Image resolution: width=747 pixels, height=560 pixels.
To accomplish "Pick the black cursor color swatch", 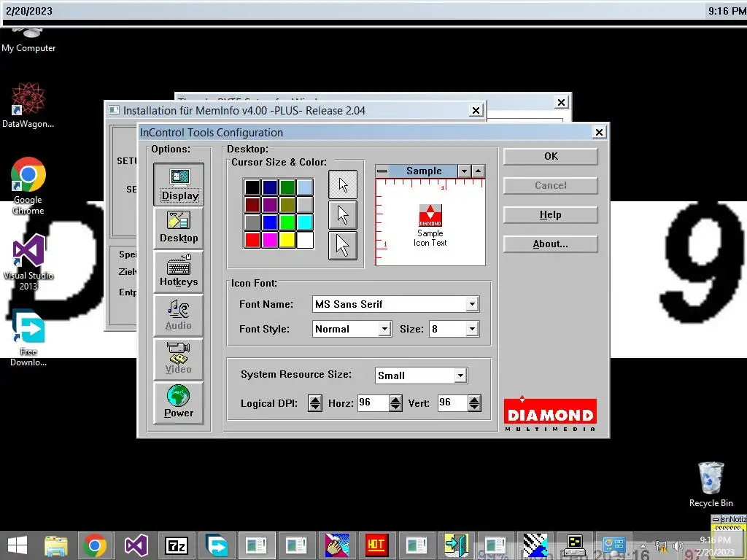I will tap(252, 187).
